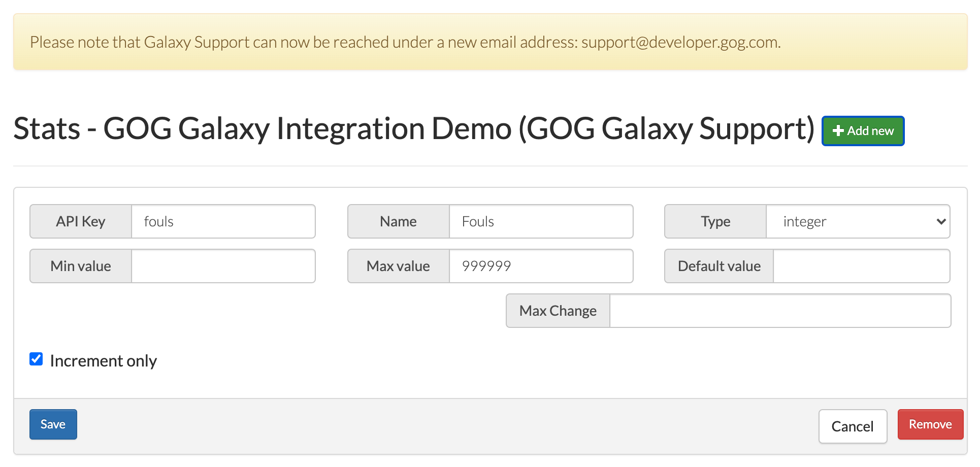Focus the Default value text box

tap(861, 266)
